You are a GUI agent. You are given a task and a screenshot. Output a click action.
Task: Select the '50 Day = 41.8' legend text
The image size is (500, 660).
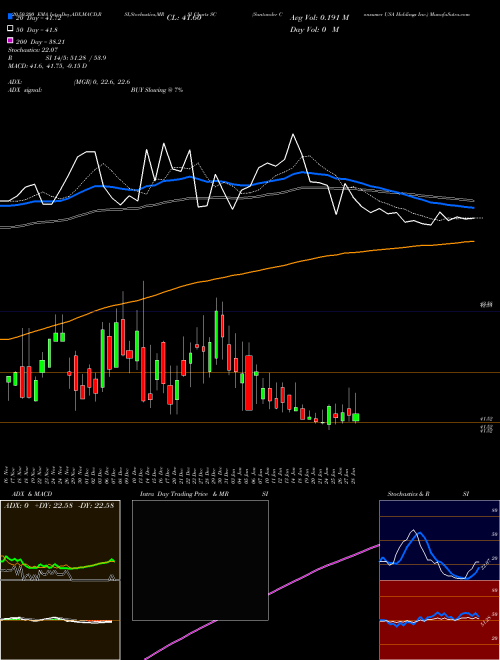[37, 29]
